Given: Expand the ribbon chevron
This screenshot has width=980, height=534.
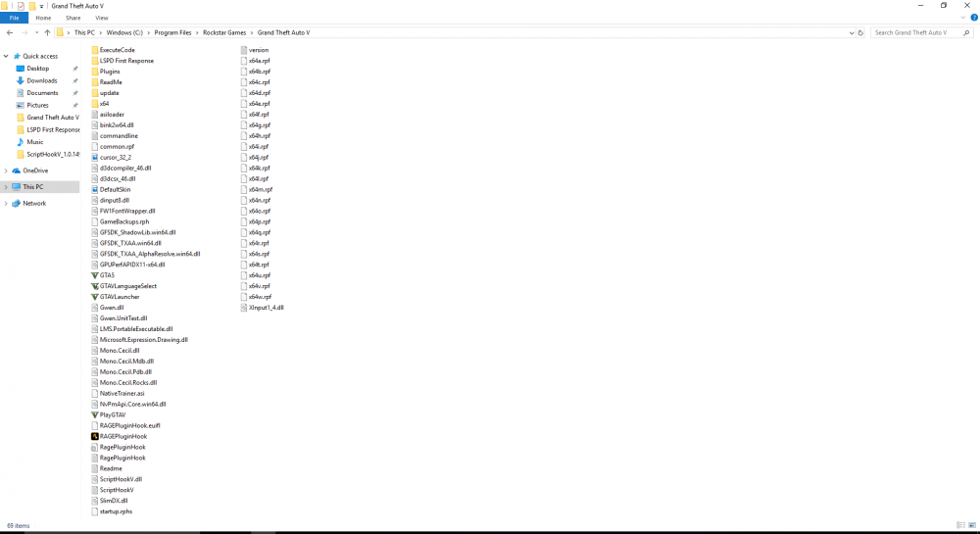Looking at the screenshot, I should [963, 18].
